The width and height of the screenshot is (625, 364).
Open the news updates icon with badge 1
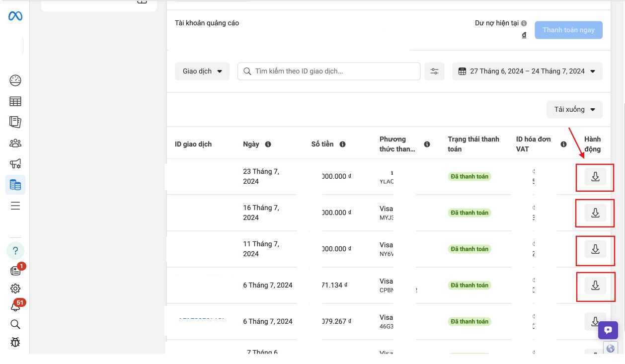[x=15, y=270]
